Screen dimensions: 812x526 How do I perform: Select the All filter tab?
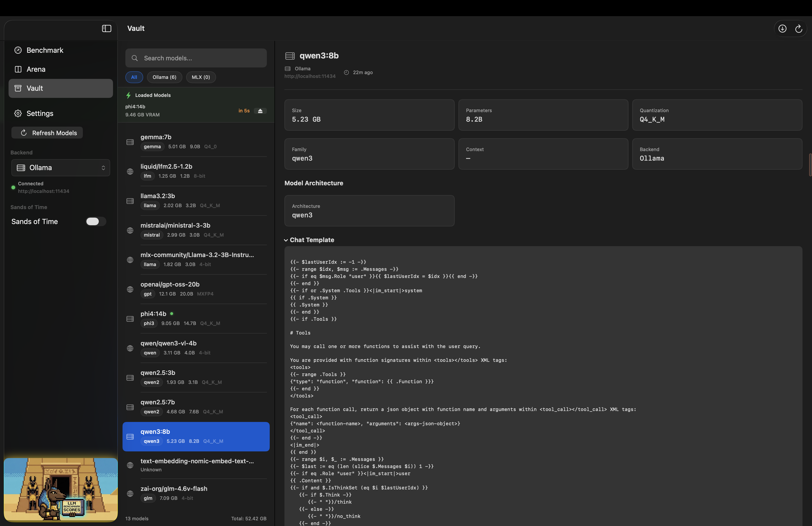(134, 77)
